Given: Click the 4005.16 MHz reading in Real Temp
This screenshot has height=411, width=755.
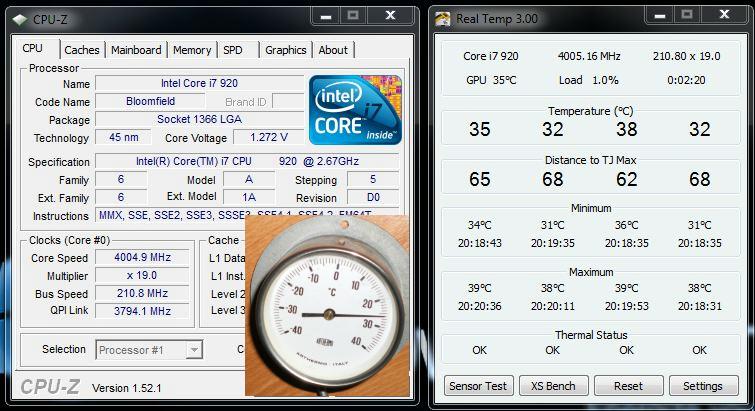Looking at the screenshot, I should (589, 56).
